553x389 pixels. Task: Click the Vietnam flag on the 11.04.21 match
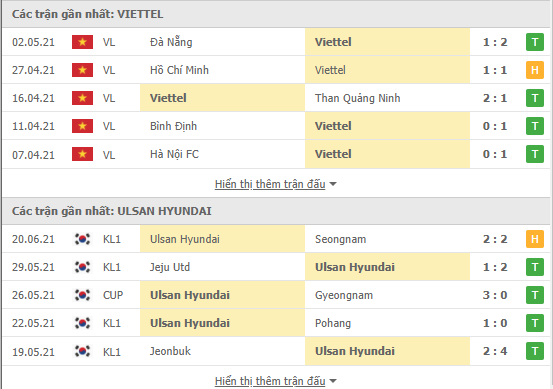coord(82,126)
